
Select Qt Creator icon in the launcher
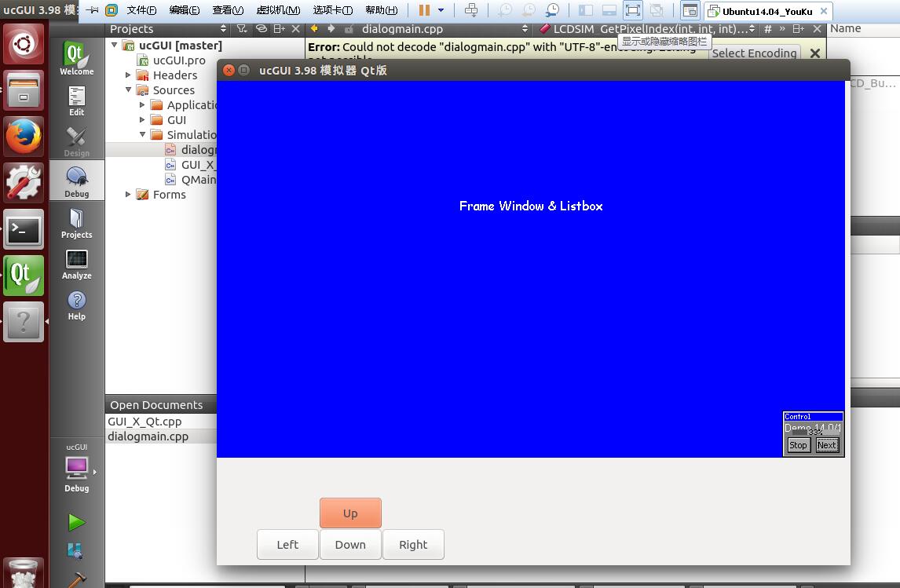click(24, 276)
